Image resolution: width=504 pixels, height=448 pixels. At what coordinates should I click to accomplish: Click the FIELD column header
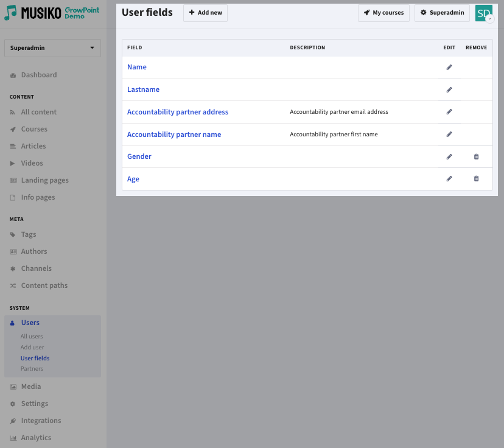[x=135, y=47]
